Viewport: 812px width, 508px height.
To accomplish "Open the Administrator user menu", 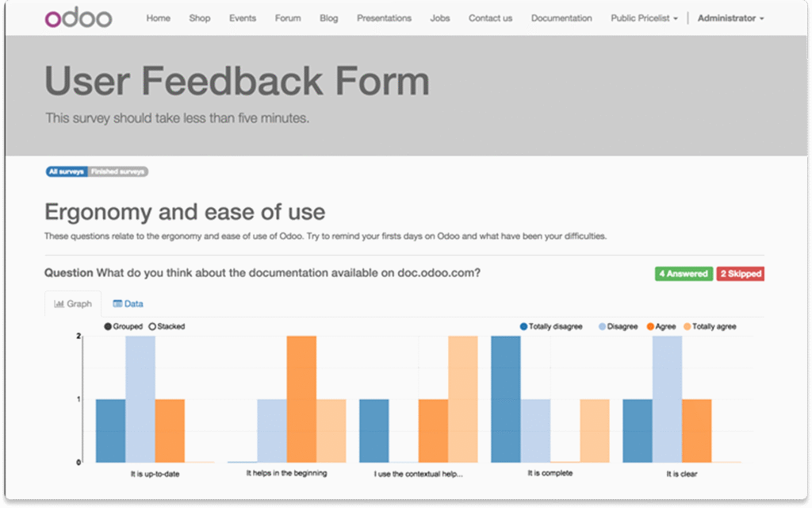I will tap(730, 18).
